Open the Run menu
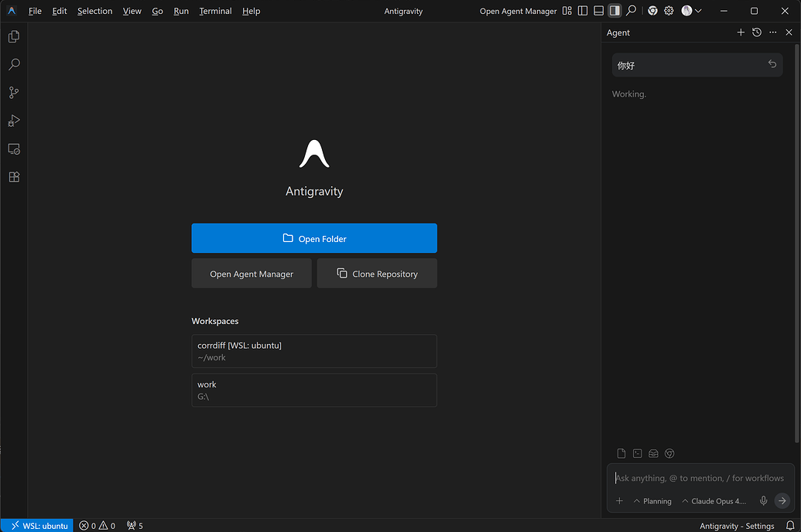The height and width of the screenshot is (532, 801). tap(181, 11)
